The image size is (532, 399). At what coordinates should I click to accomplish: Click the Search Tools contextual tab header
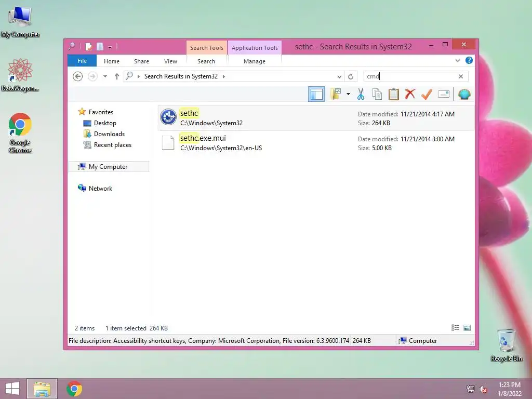207,47
